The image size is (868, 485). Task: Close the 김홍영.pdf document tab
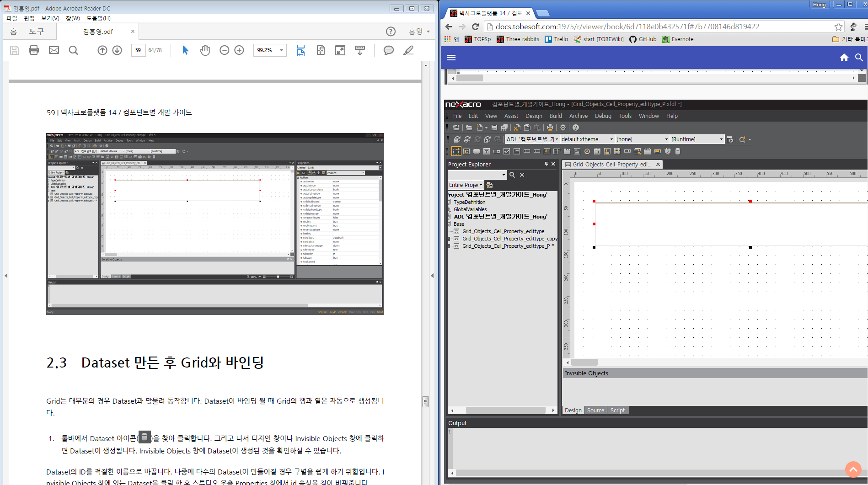click(x=133, y=32)
